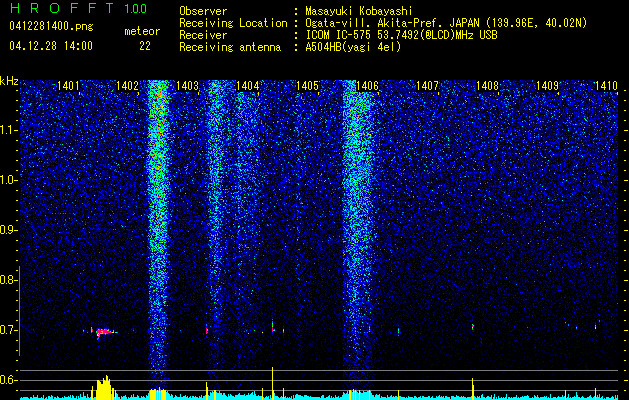Click the red meteor echo near 1401
This screenshot has width=629, height=400.
click(x=103, y=332)
